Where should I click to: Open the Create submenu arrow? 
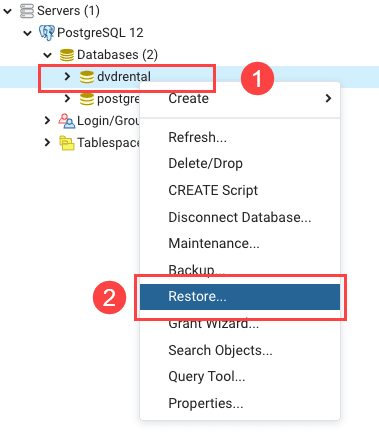pyautogui.click(x=328, y=98)
